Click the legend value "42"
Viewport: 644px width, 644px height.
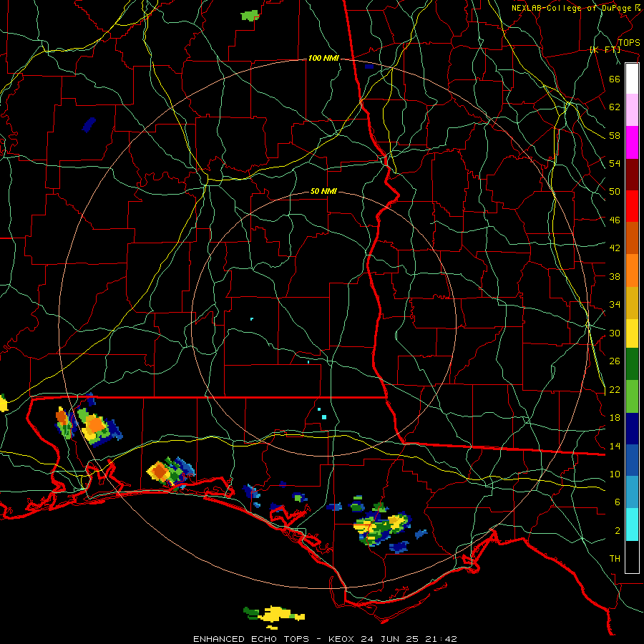[x=615, y=248]
